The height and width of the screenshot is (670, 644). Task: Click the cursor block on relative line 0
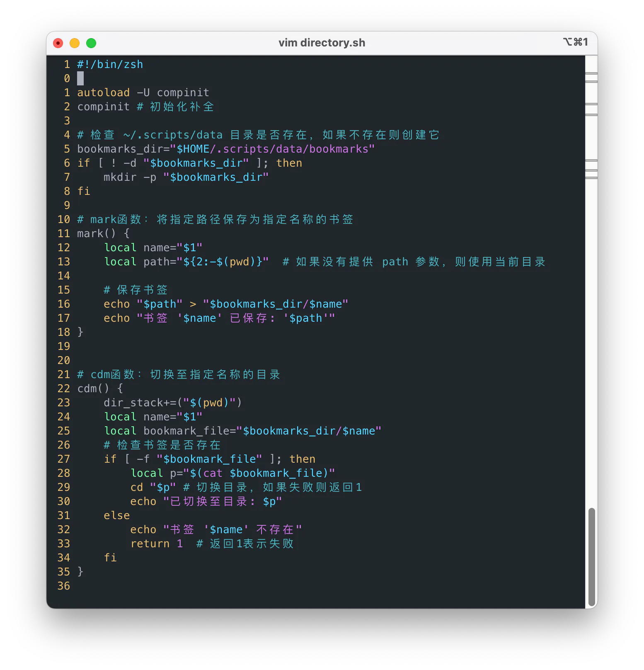point(80,78)
